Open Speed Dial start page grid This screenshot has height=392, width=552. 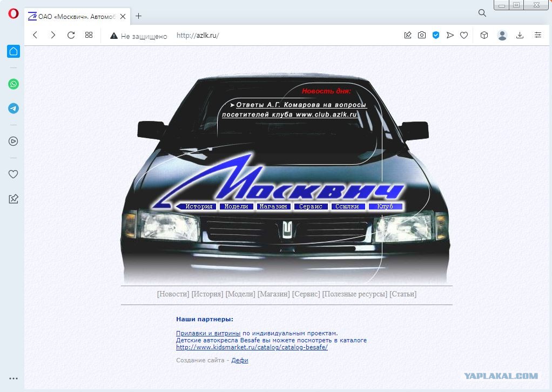[89, 35]
